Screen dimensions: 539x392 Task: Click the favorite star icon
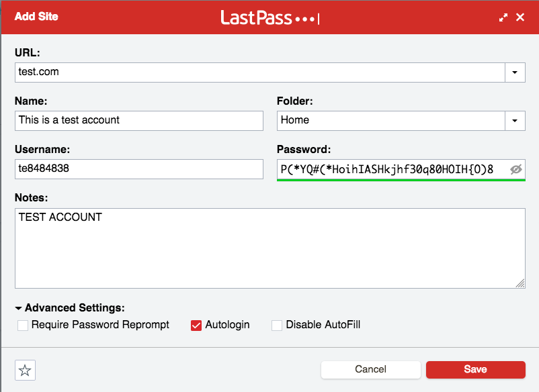(x=25, y=370)
